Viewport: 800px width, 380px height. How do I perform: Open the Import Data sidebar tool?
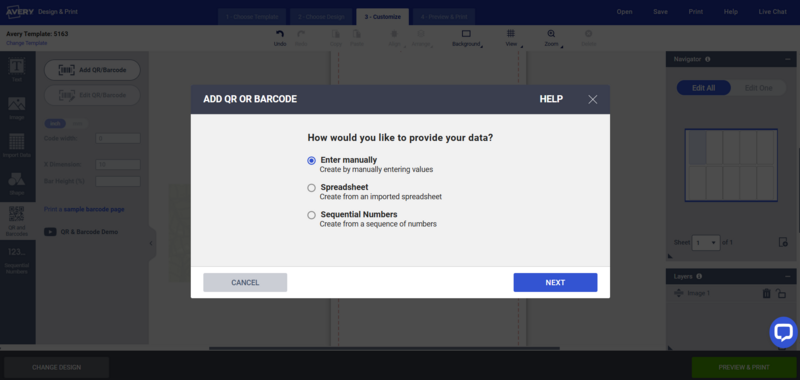pos(17,145)
